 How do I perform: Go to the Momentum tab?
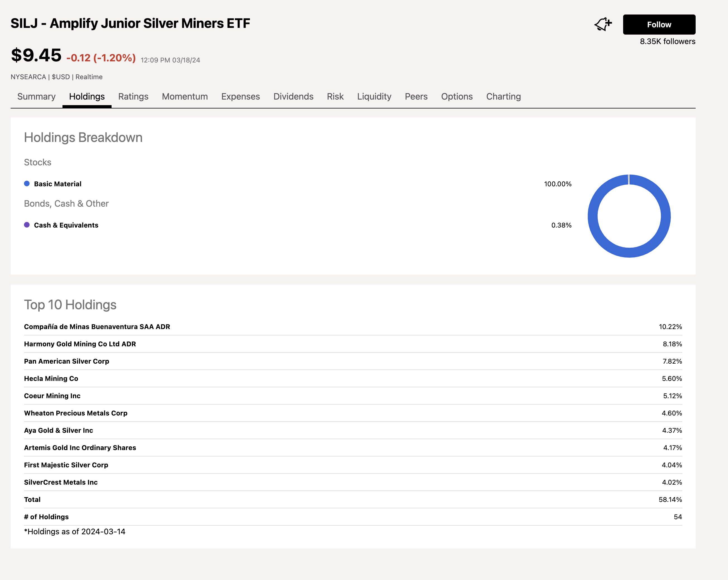point(185,96)
